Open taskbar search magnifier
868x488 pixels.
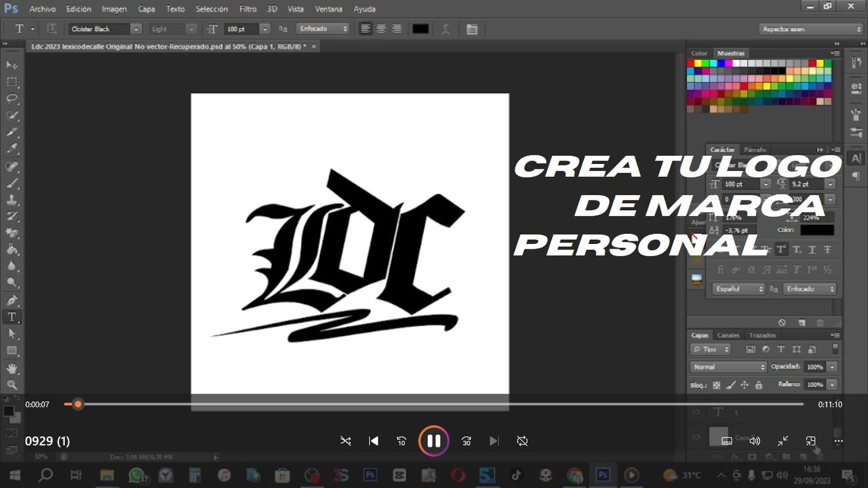45,474
